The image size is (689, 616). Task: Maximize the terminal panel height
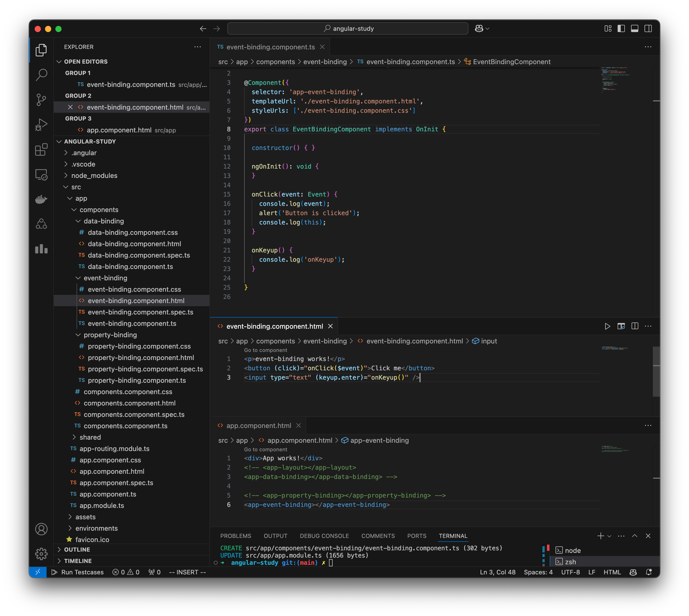point(634,536)
